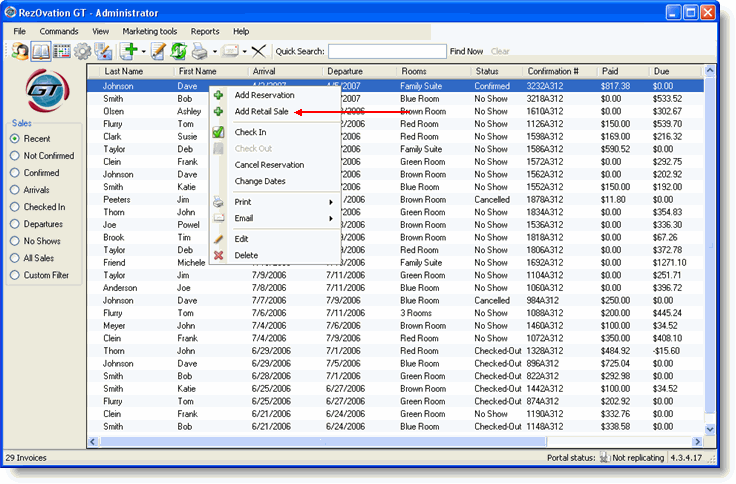Click the Clear search link

click(500, 51)
